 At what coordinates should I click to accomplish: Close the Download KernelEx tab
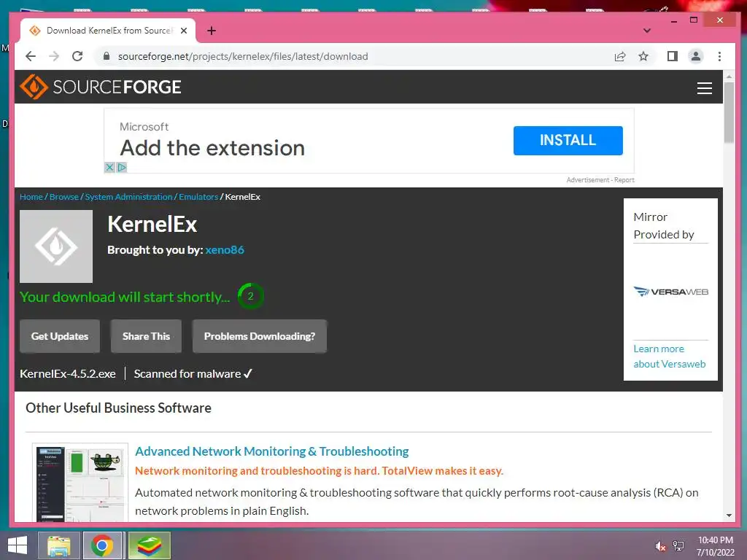(184, 31)
